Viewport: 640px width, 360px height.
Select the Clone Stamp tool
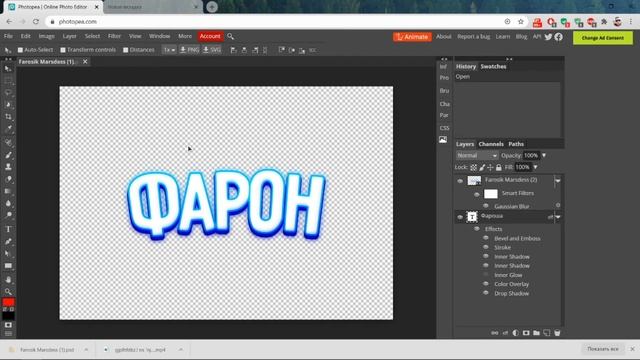point(8,167)
